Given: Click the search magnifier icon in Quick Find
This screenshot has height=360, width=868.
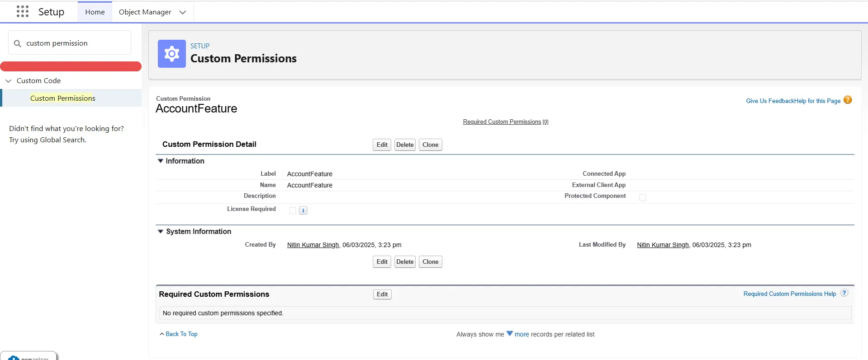Looking at the screenshot, I should click(x=18, y=43).
